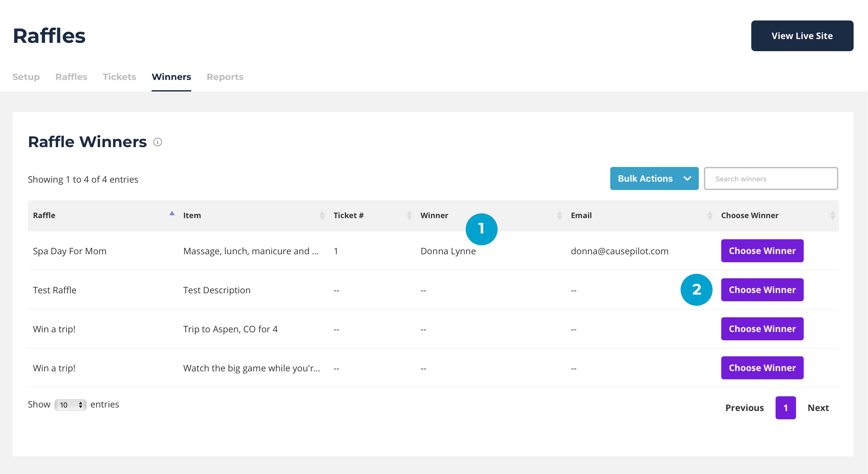868x474 pixels.
Task: Switch to the Tickets tab
Action: 119,77
